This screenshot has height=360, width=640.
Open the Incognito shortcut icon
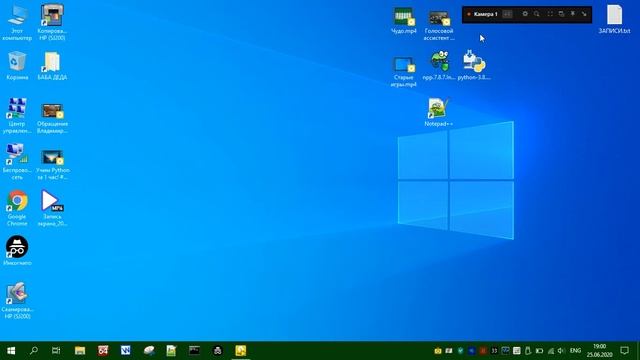[x=17, y=251]
